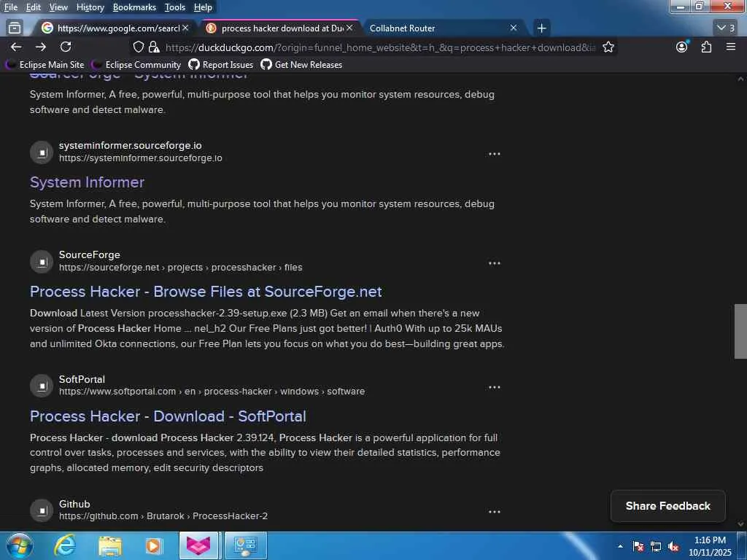Image resolution: width=747 pixels, height=560 pixels.
Task: Open Eclipse Community bookmark
Action: pyautogui.click(x=136, y=65)
